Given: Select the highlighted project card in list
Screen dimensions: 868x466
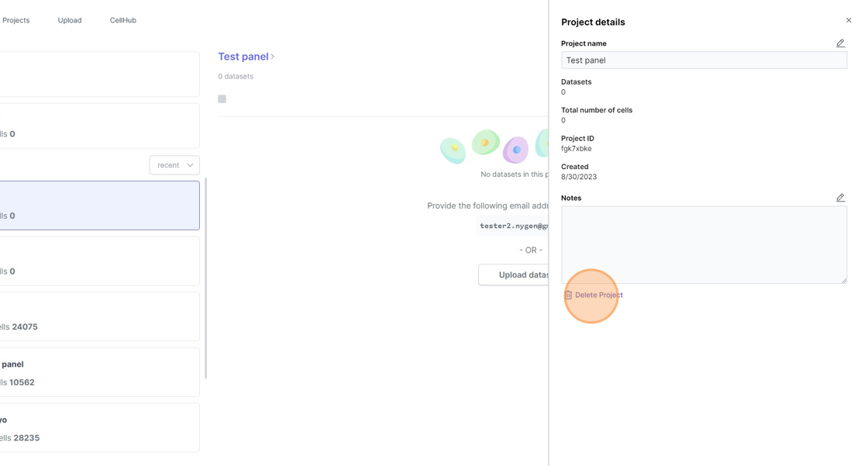Looking at the screenshot, I should tap(99, 205).
